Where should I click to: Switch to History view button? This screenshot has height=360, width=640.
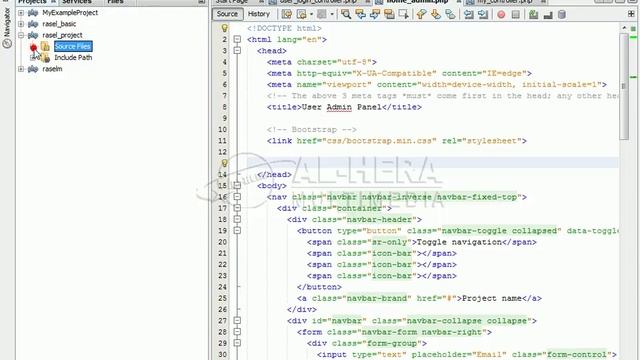pos(259,14)
